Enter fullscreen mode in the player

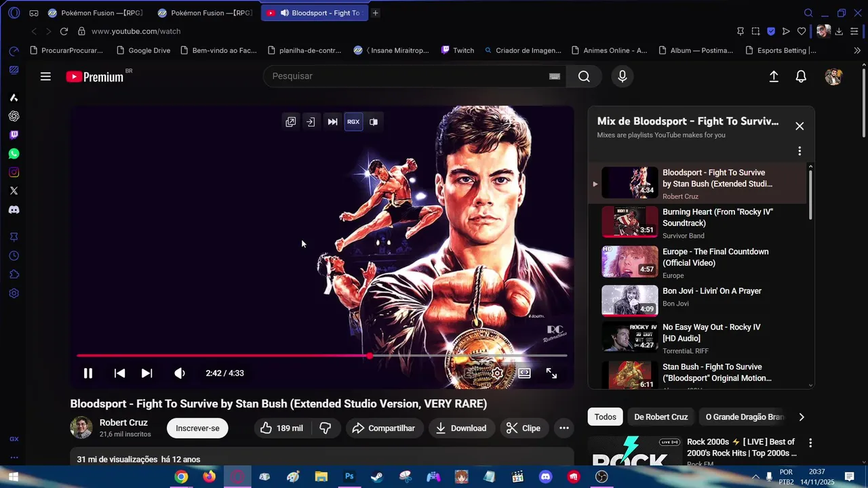coord(551,373)
